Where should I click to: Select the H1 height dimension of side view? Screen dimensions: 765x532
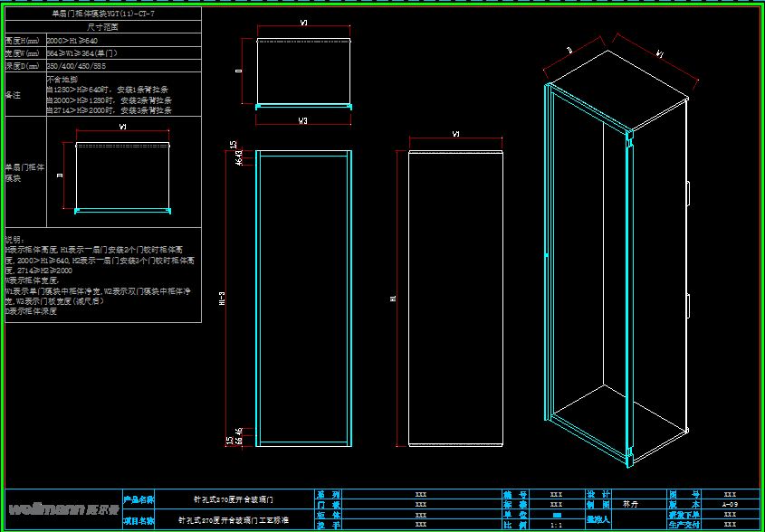[x=394, y=298]
